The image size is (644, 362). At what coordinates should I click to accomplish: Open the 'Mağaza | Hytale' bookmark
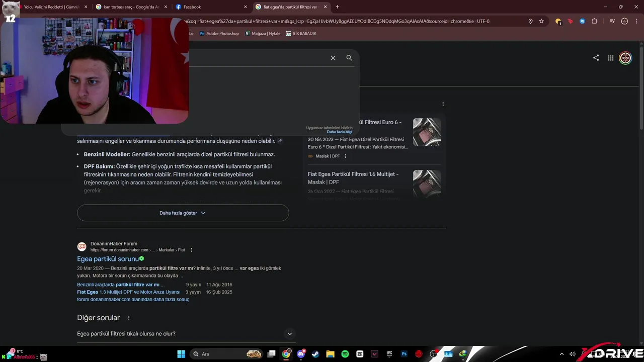[263, 34]
